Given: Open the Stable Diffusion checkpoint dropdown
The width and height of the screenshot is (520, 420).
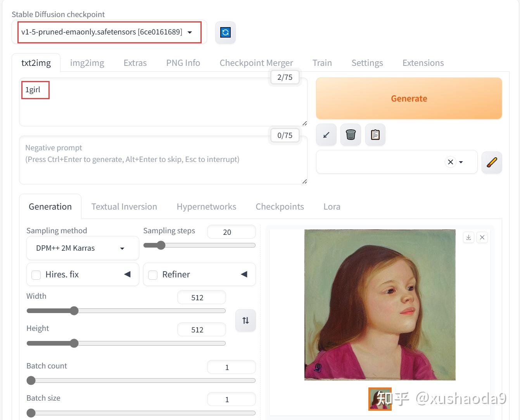Looking at the screenshot, I should (x=109, y=32).
